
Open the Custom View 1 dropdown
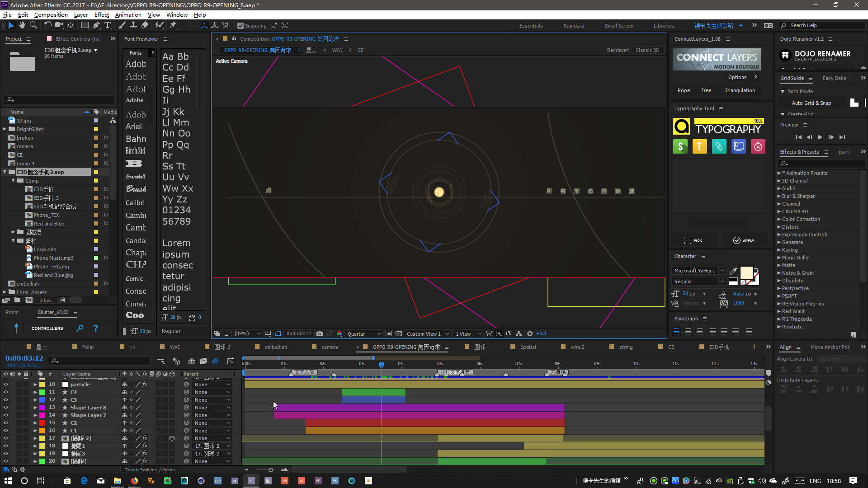[x=428, y=334]
